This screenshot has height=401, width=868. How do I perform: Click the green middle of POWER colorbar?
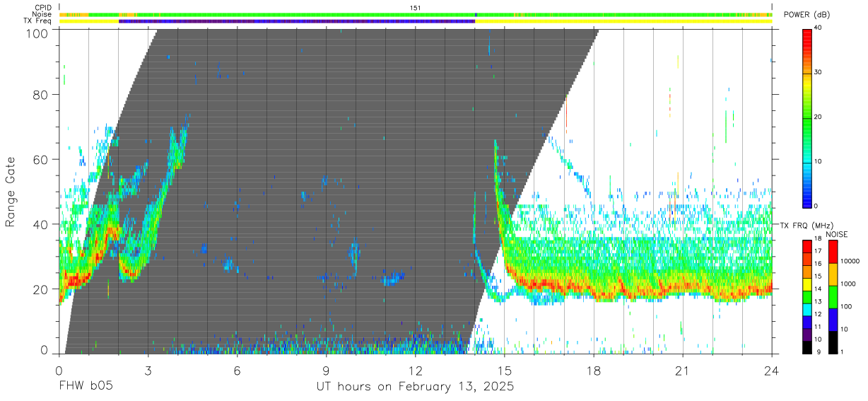(x=807, y=117)
